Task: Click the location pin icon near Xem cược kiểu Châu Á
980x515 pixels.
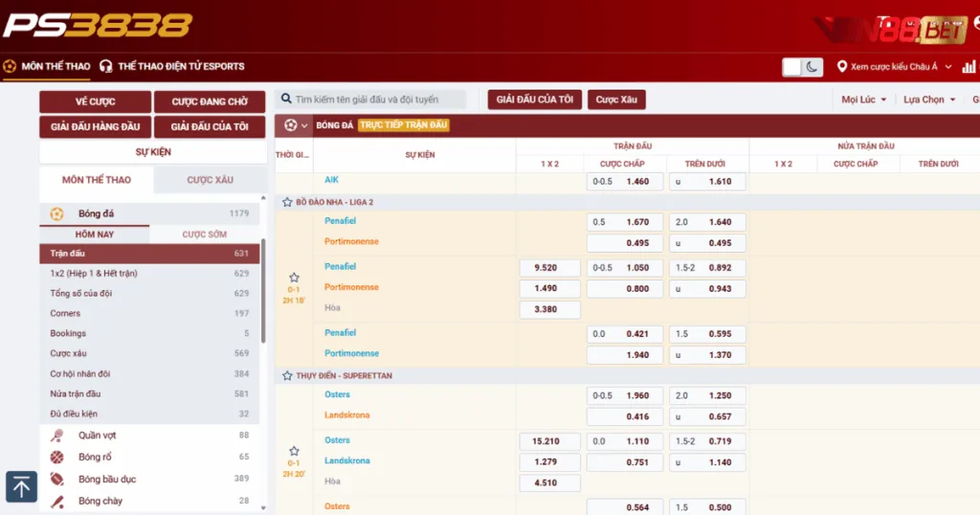Action: pos(842,66)
